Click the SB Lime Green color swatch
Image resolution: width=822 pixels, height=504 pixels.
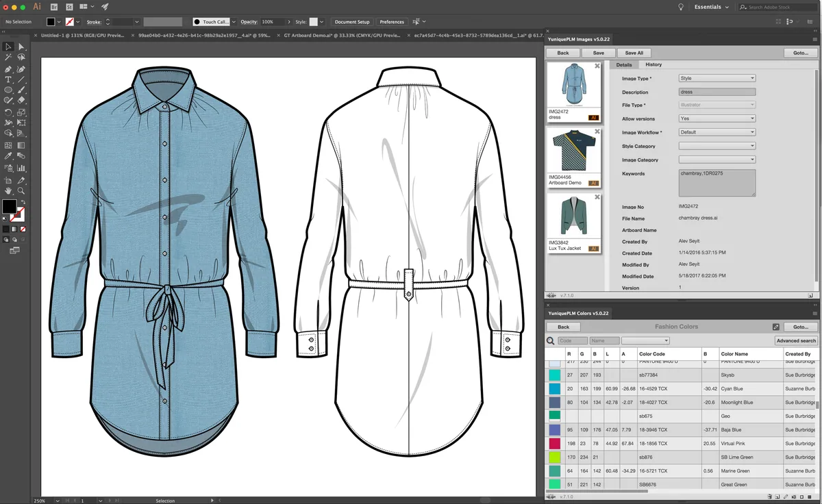point(555,457)
